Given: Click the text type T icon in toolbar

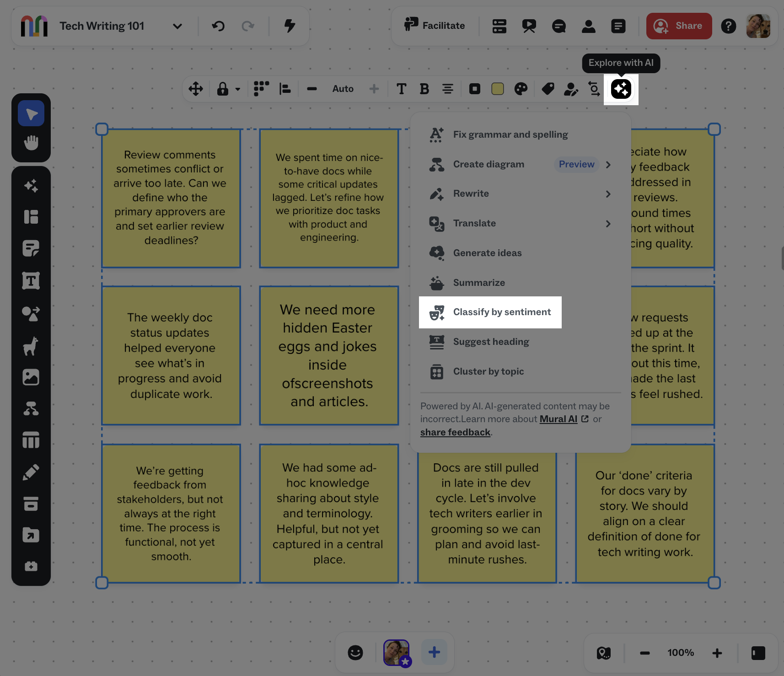Looking at the screenshot, I should tap(401, 89).
